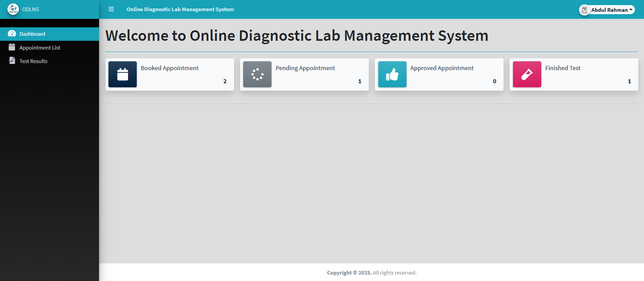Click the Booked Appointment calendar icon
This screenshot has height=281, width=644.
click(123, 74)
